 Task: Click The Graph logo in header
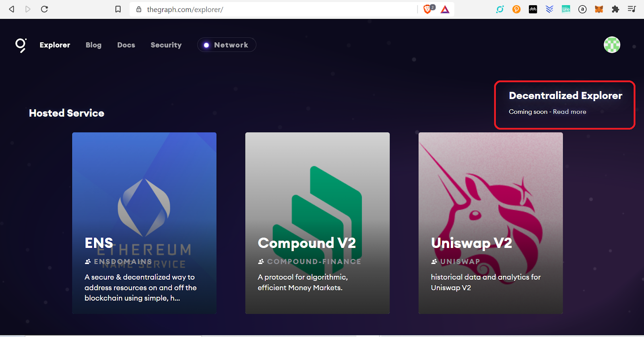pos(21,45)
